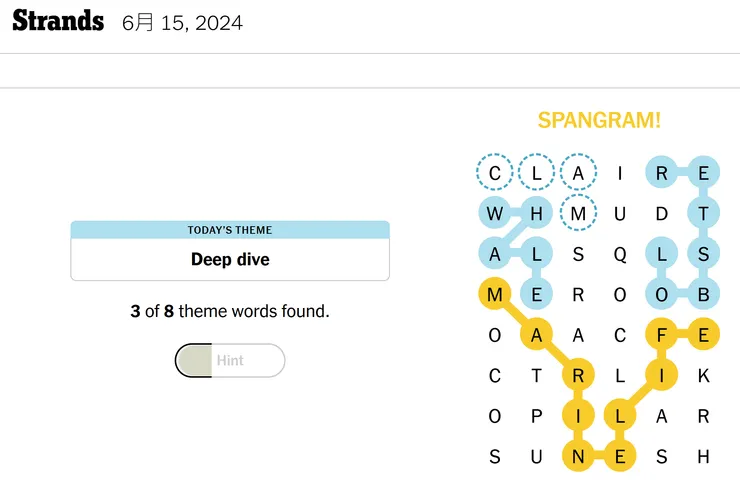Deselect the dashed-circle letter M tile

(x=578, y=213)
